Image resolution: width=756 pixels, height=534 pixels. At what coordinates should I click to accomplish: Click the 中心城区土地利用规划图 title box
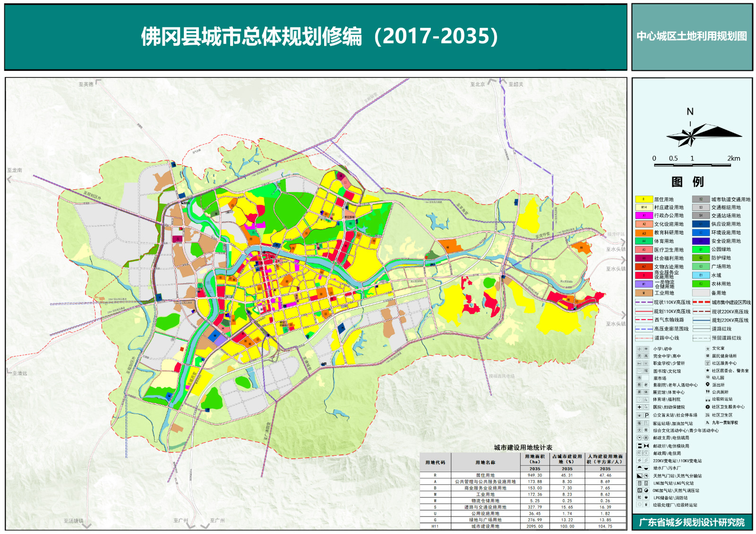point(692,37)
